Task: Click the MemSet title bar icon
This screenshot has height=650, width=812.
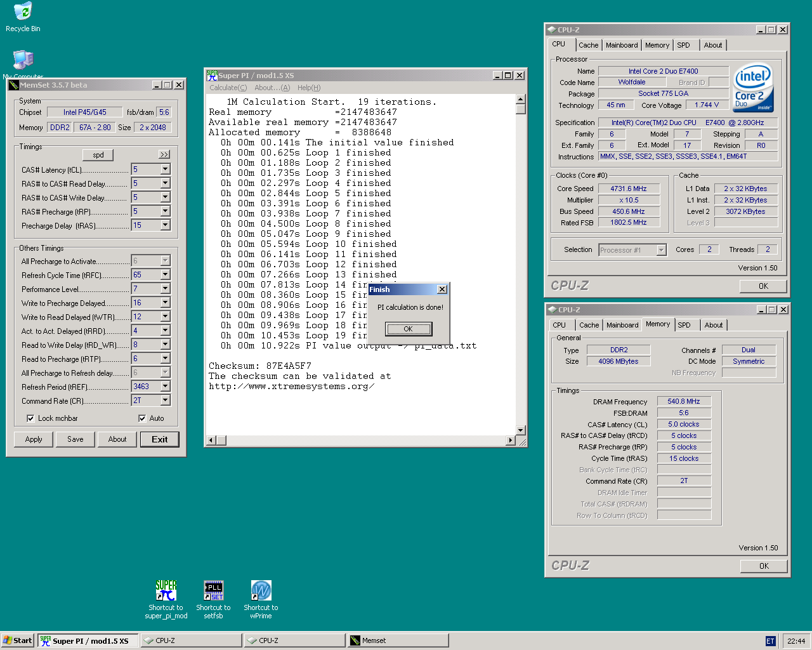Action: [13, 85]
